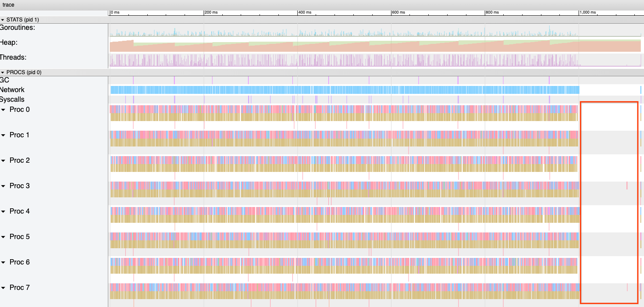Image resolution: width=644 pixels, height=307 pixels.
Task: Click the 200 ms timeline ruler mark
Action: (x=211, y=13)
